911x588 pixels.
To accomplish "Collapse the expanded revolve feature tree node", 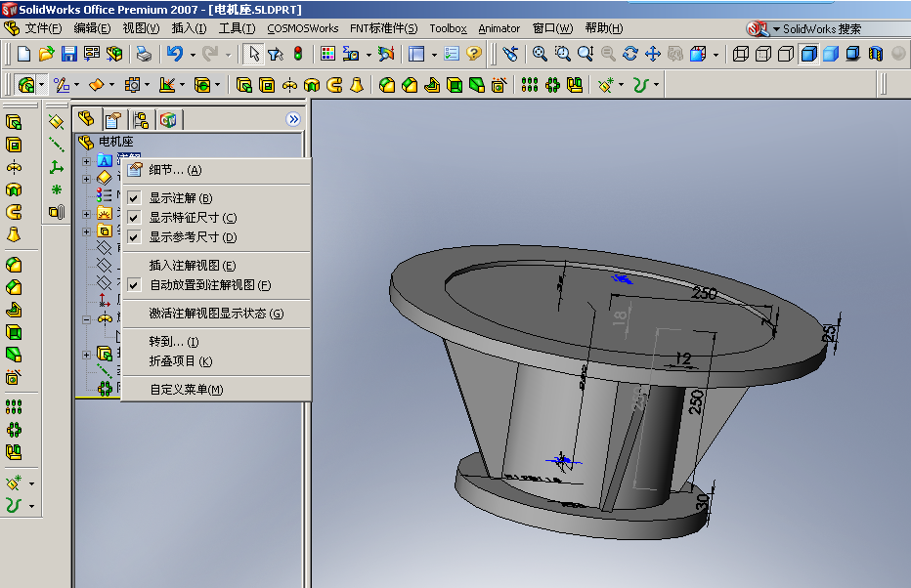I will click(x=86, y=318).
